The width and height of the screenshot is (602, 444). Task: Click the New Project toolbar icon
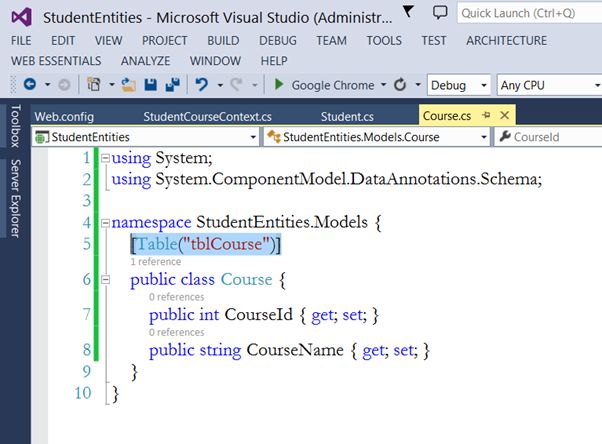coord(94,84)
